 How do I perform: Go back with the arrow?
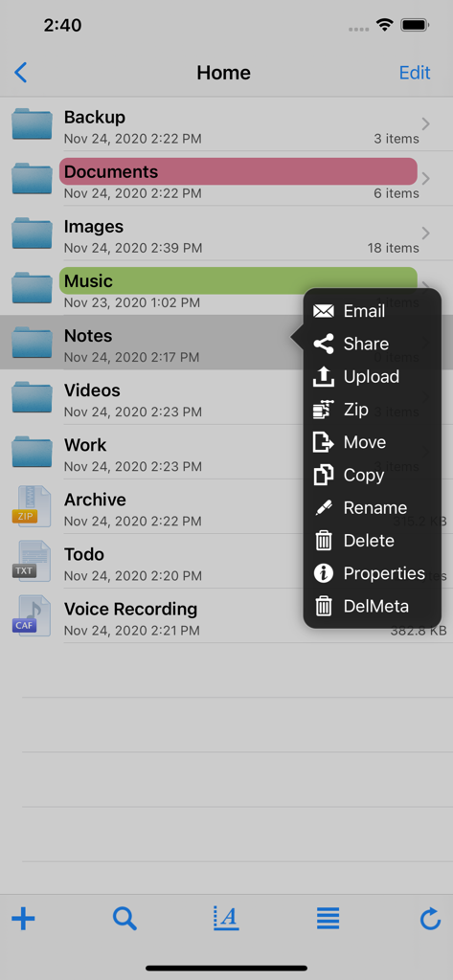point(21,73)
